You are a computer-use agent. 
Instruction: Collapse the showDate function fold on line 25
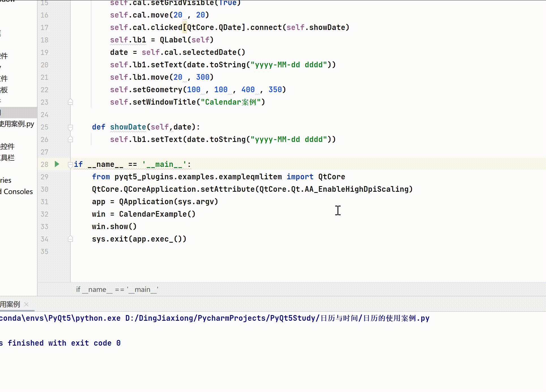tap(70, 127)
